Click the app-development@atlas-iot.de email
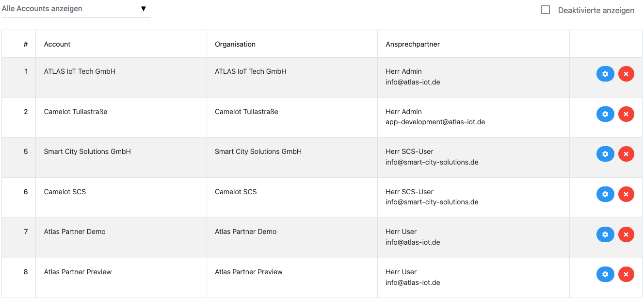Image resolution: width=644 pixels, height=300 pixels. click(x=435, y=122)
